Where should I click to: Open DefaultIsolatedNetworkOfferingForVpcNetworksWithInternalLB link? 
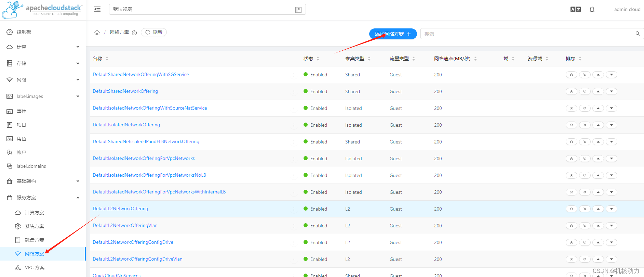coord(159,192)
